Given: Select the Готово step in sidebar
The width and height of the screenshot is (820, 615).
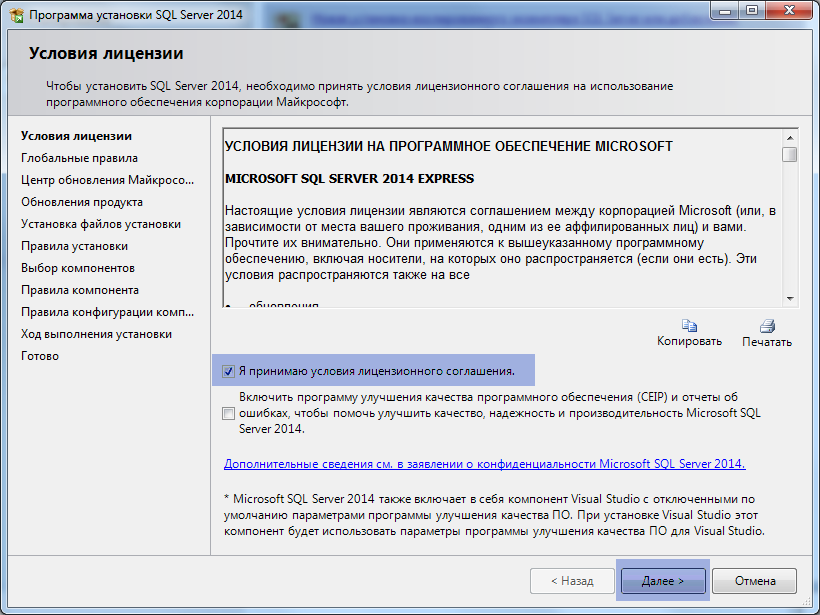Looking at the screenshot, I should [x=40, y=356].
